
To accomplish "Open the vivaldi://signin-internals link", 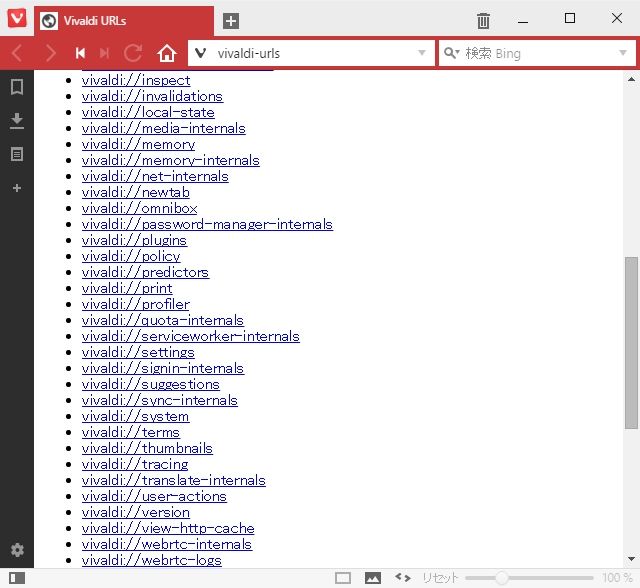I will coord(163,368).
